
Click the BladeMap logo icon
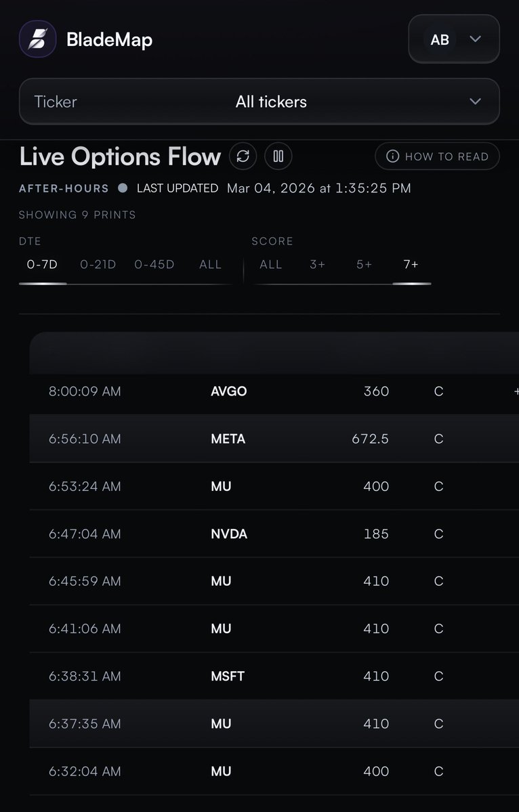tap(38, 39)
